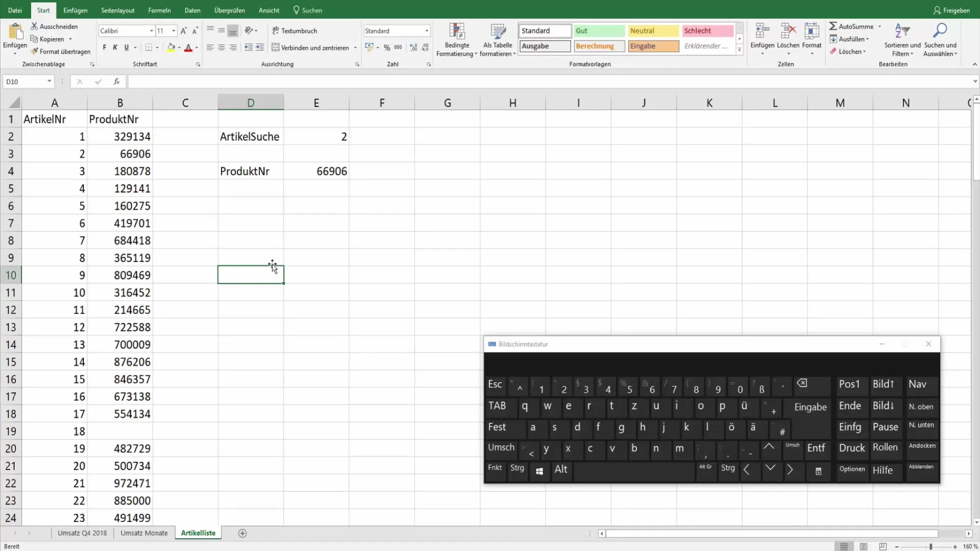Add a new sheet with plus icon
The width and height of the screenshot is (980, 551).
242,533
